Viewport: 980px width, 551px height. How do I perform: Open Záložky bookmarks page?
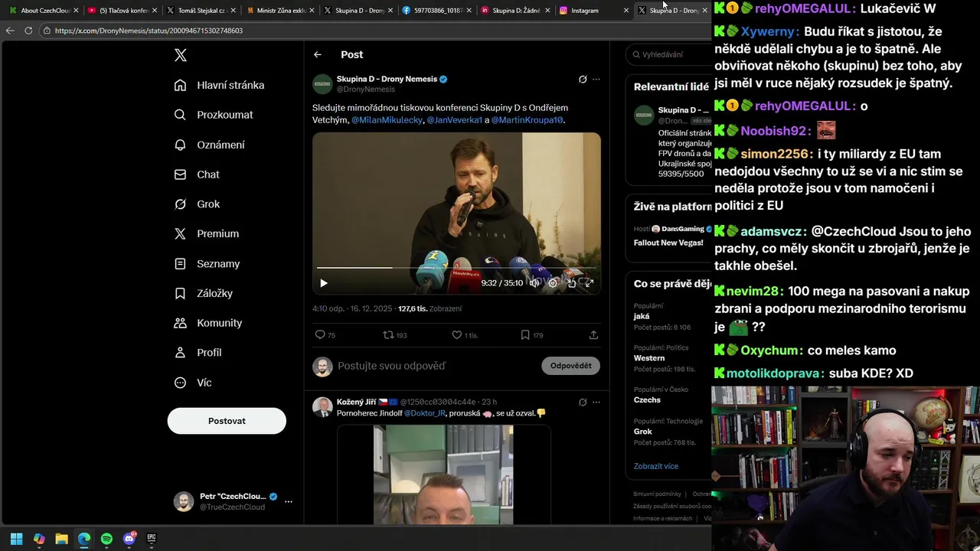pyautogui.click(x=204, y=293)
